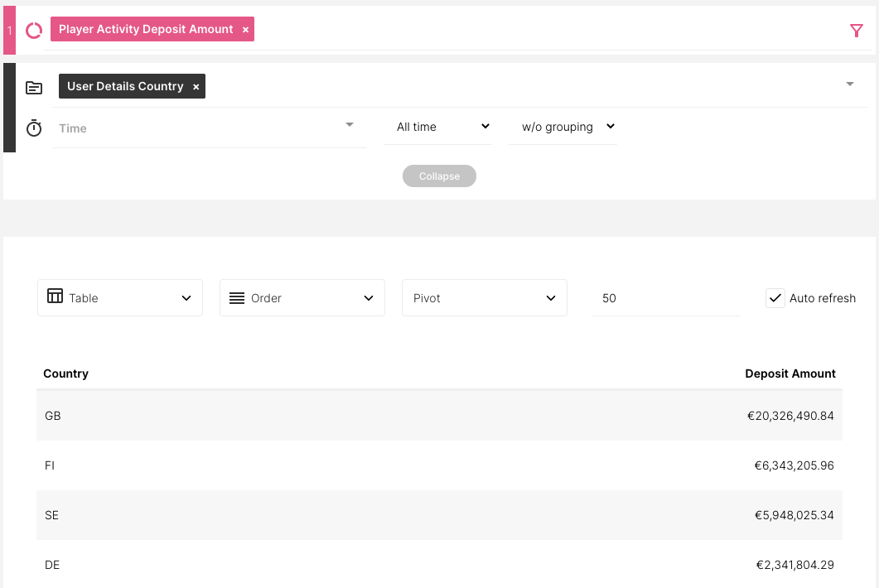Viewport: 879px width, 588px height.
Task: Click the lines icon in the Order dropdown
Action: point(237,298)
